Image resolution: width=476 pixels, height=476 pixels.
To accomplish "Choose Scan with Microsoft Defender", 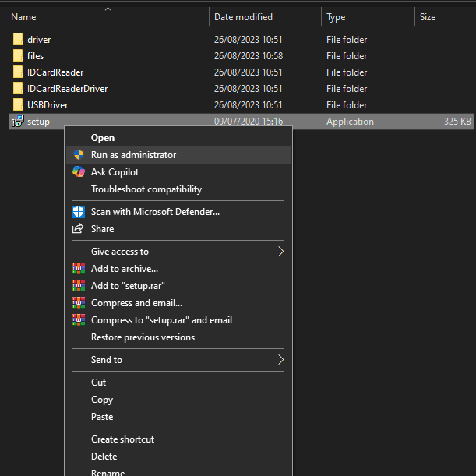I will [178, 212].
